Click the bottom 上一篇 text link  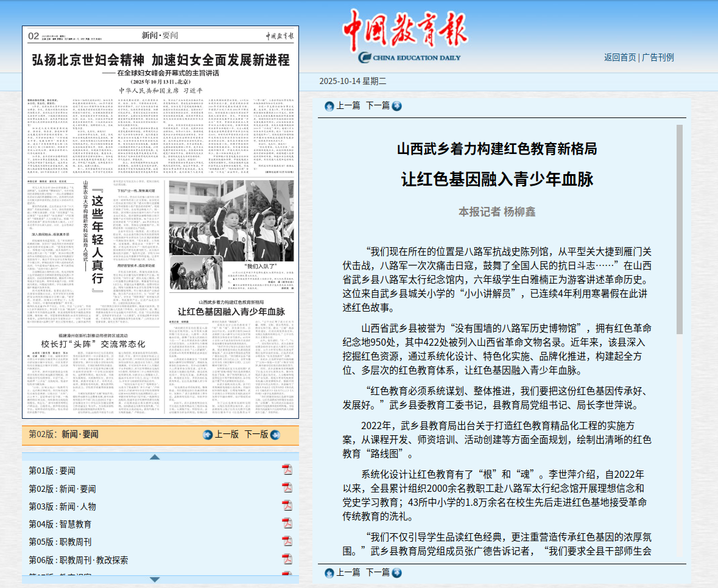348,573
